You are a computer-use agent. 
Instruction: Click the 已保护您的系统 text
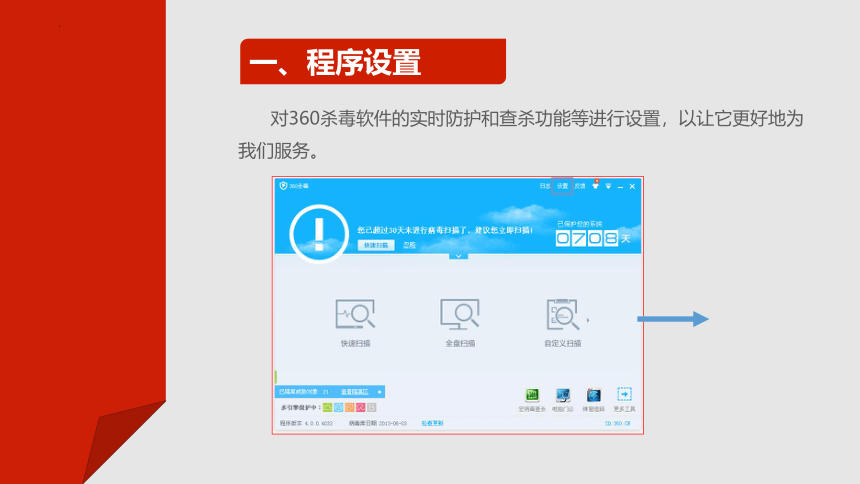(579, 224)
